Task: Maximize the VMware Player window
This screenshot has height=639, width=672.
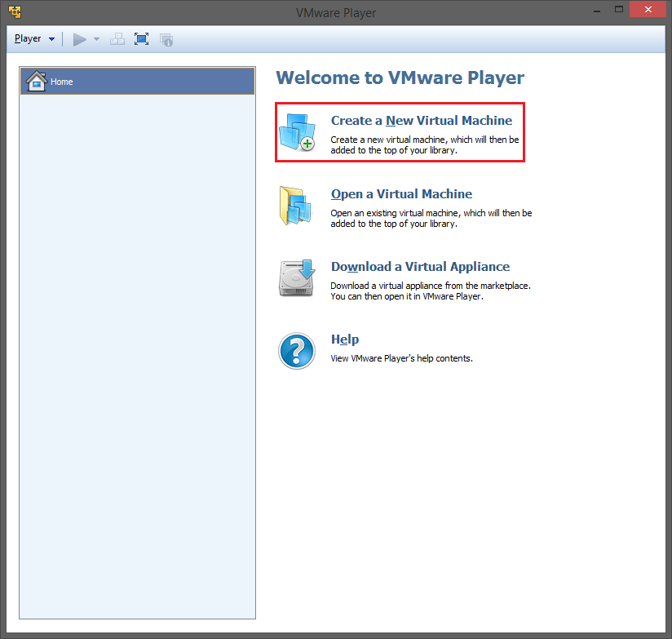Action: [x=620, y=11]
